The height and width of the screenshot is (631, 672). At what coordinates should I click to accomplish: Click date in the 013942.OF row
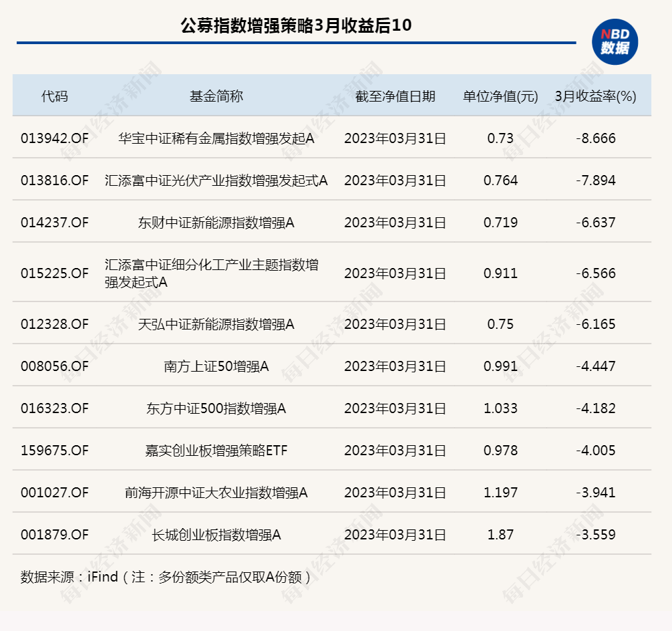(x=395, y=138)
